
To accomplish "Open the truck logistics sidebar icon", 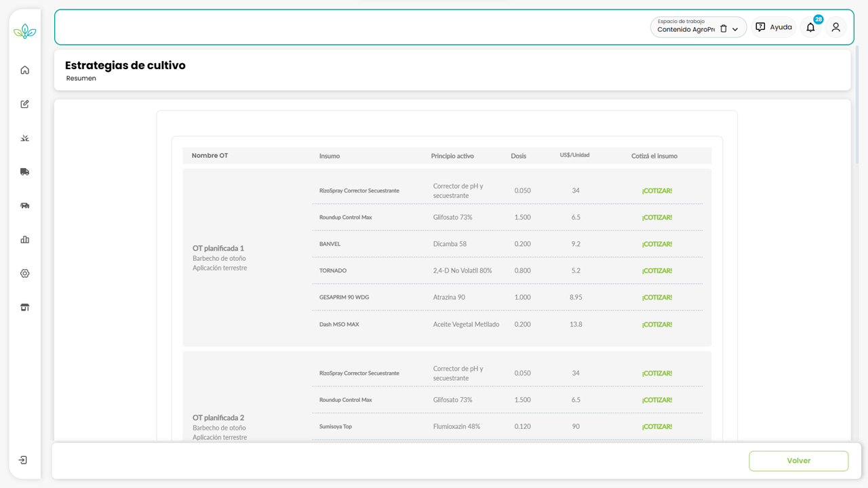I will click(25, 171).
